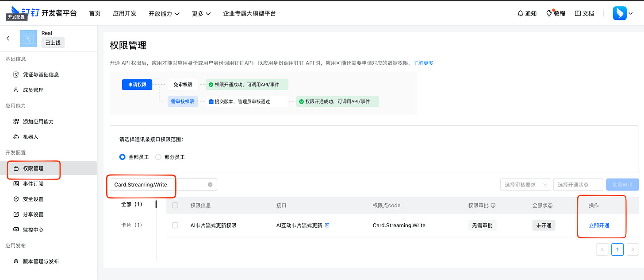Image resolution: width=644 pixels, height=280 pixels.
Task: Click the 添加应用能力 grid icon
Action: click(x=16, y=121)
